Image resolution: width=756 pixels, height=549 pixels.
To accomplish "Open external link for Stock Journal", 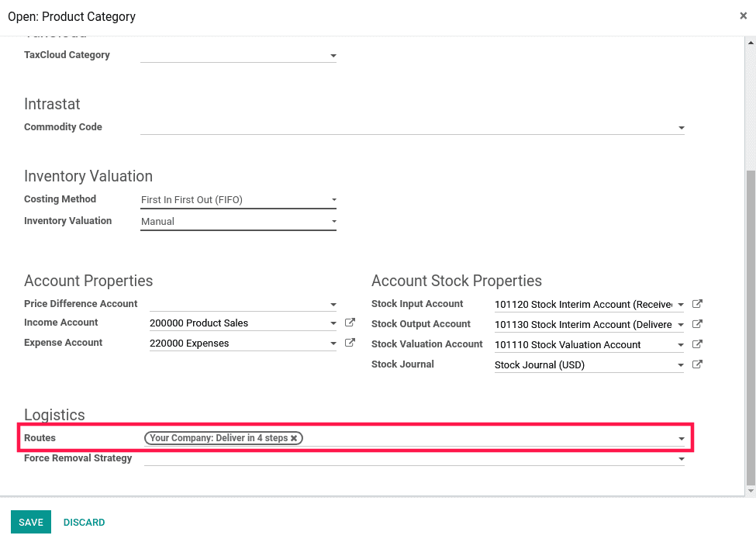I will (x=697, y=364).
